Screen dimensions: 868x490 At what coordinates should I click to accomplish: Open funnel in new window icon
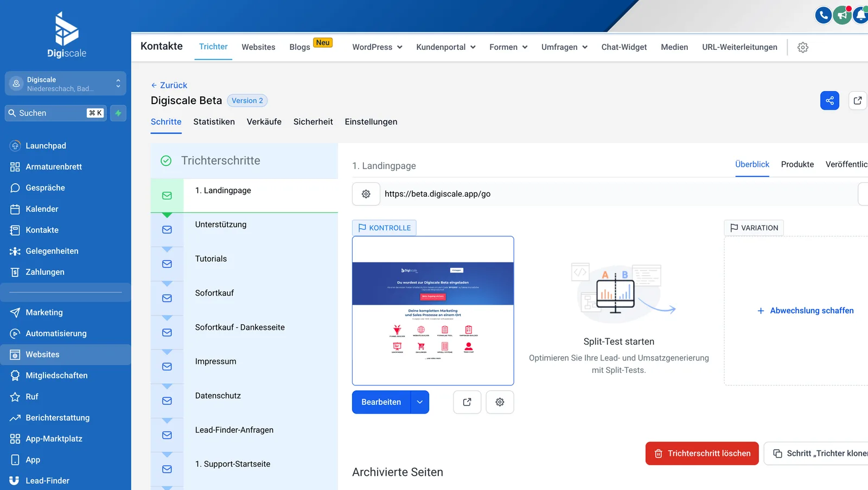(x=858, y=101)
